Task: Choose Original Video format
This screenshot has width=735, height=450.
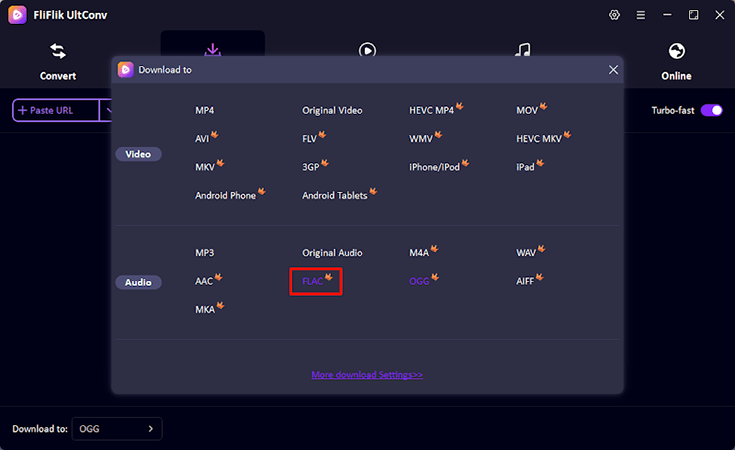Action: pos(332,110)
